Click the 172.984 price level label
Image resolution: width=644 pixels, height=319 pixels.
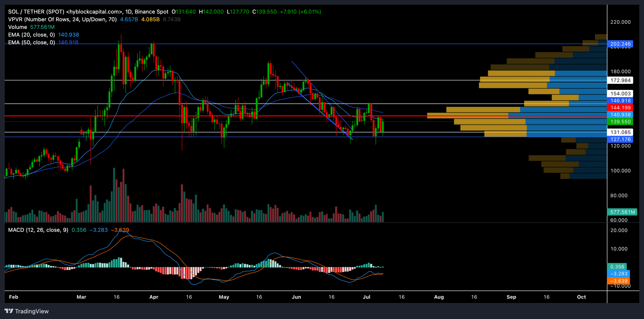(x=620, y=80)
